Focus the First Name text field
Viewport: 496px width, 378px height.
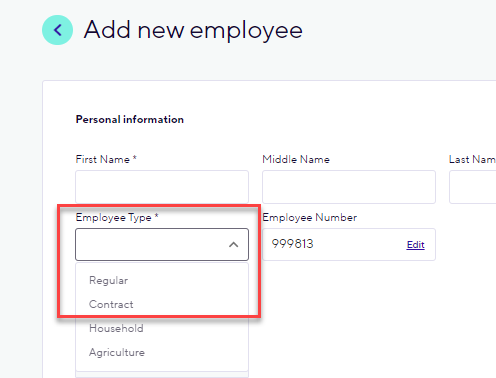tap(162, 187)
